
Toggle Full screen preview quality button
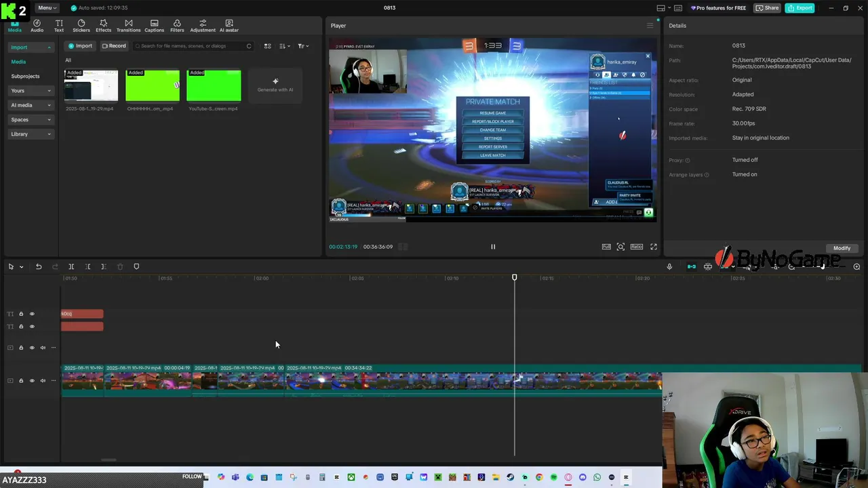coord(606,247)
